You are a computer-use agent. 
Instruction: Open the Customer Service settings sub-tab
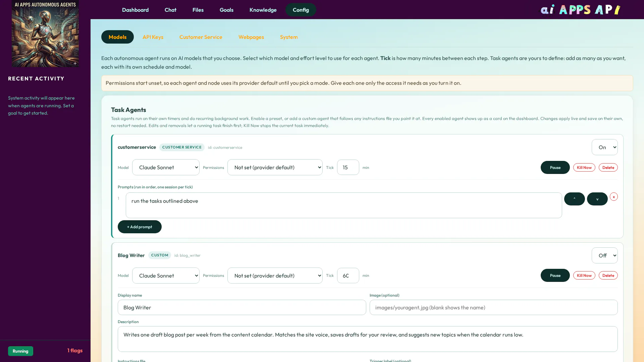click(x=201, y=37)
